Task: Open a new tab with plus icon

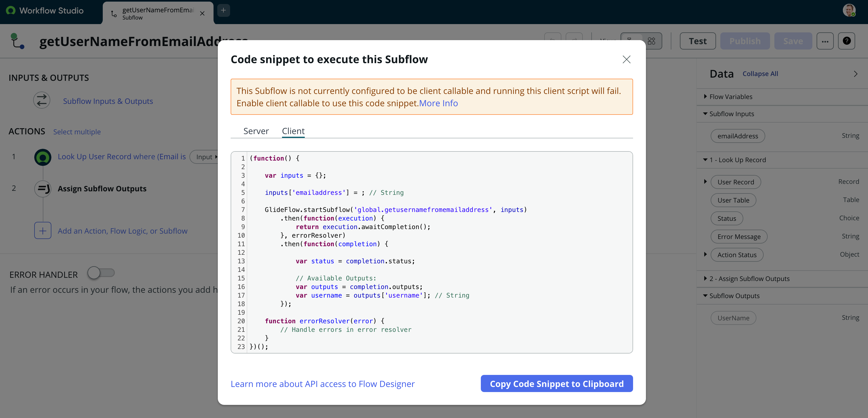Action: tap(223, 10)
